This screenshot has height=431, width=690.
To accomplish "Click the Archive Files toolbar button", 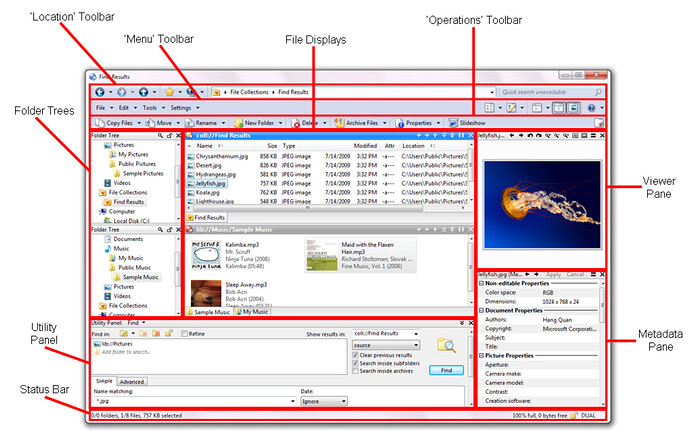I will click(356, 123).
